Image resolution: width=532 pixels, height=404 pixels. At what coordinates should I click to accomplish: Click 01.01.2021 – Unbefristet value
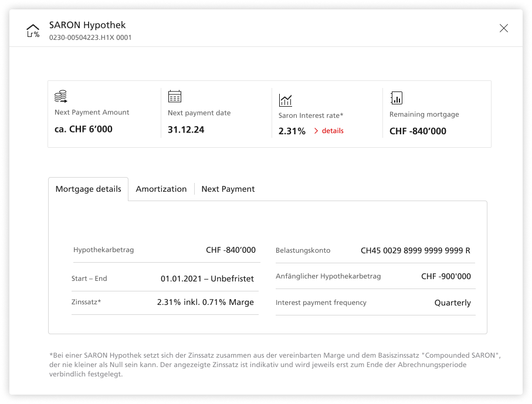[207, 279]
